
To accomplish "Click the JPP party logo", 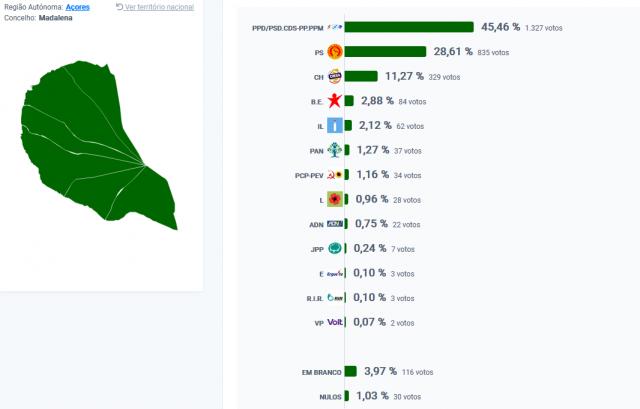I will click(335, 249).
